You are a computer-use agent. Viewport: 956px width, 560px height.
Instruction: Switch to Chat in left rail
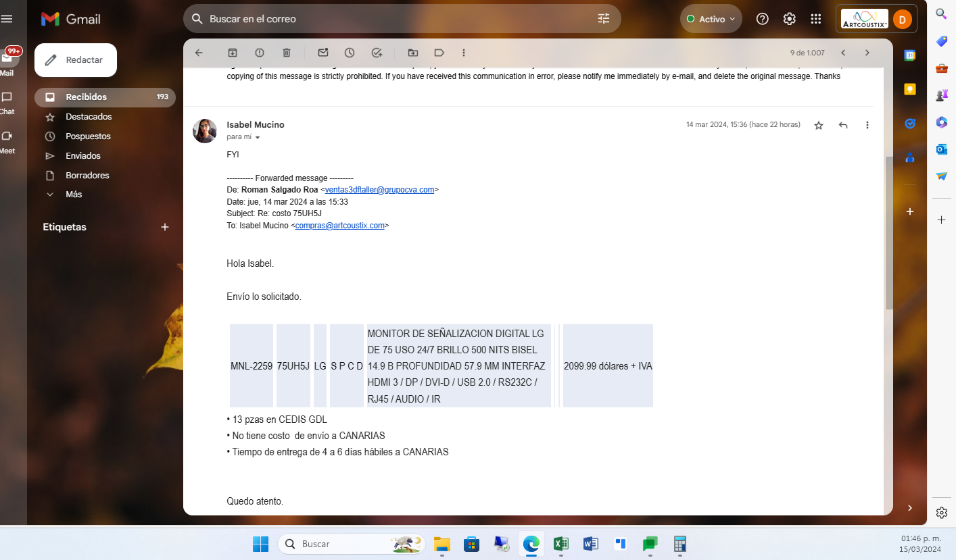pos(7,103)
